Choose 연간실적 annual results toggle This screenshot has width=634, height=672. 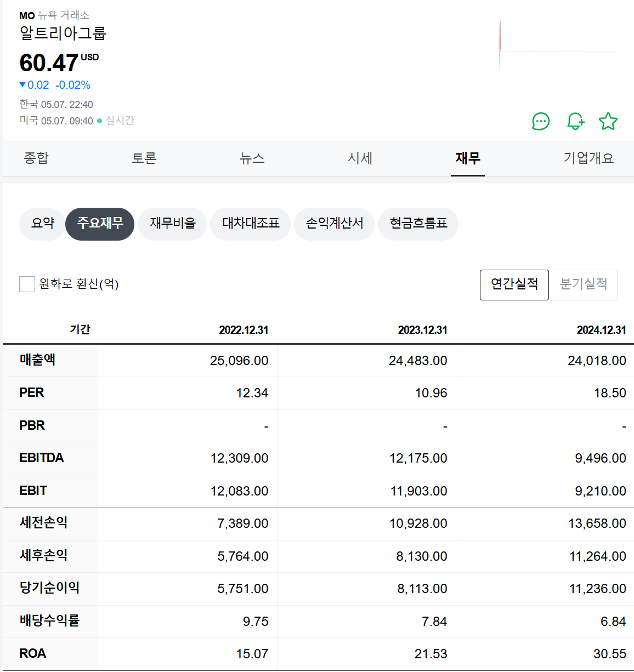tap(514, 284)
